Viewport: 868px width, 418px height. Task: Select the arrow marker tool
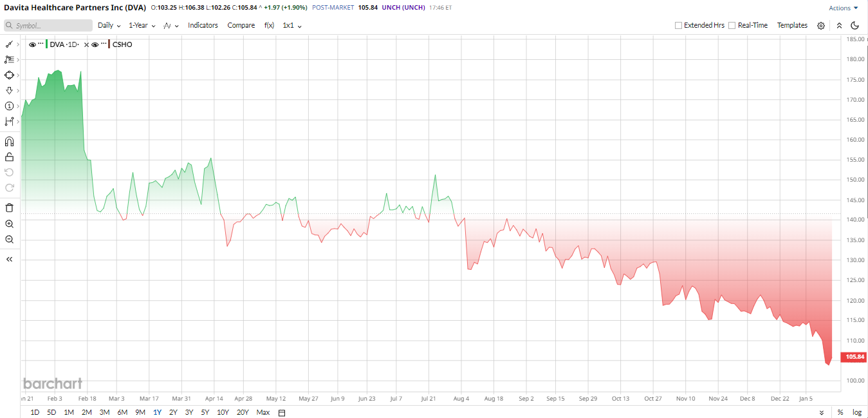coord(9,91)
